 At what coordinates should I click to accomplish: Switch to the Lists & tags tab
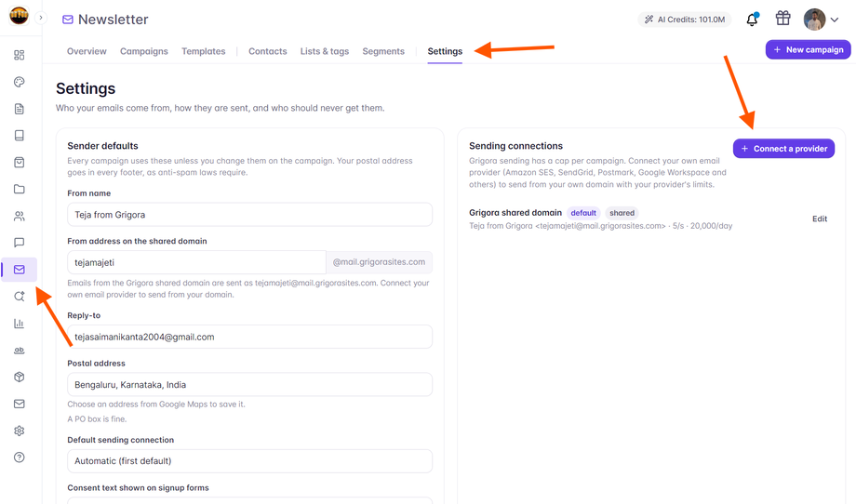click(325, 51)
